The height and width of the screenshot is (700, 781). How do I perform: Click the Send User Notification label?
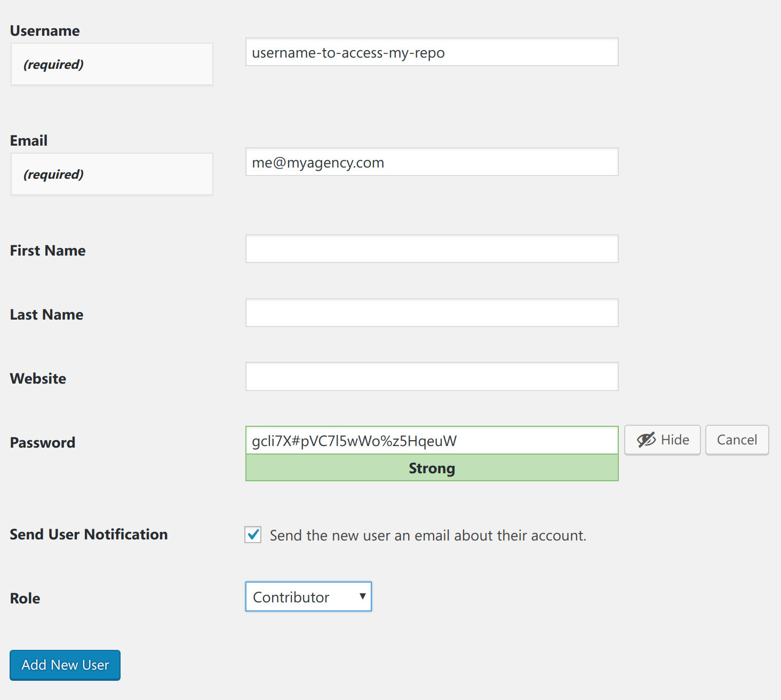(89, 535)
